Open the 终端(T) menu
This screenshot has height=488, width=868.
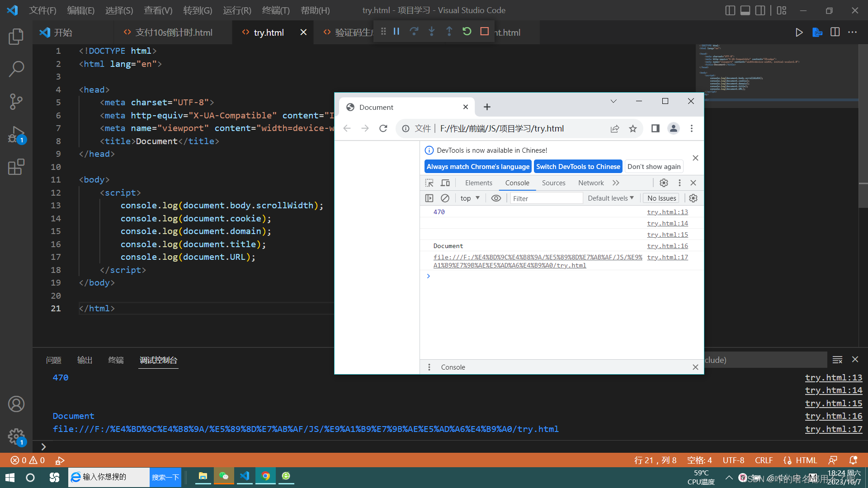(276, 10)
